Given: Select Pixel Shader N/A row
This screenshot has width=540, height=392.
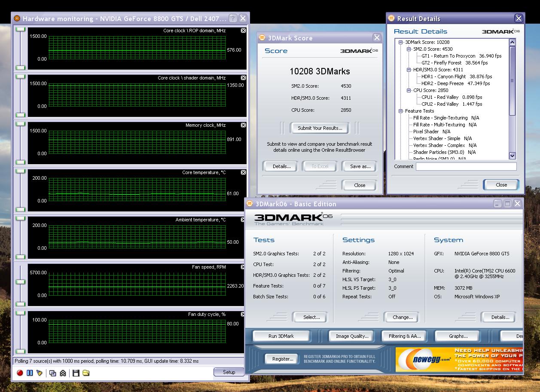Looking at the screenshot, I should coord(432,132).
